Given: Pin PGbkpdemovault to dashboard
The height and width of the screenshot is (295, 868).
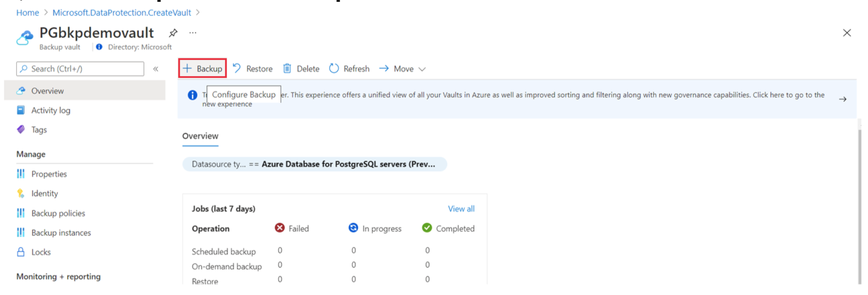Looking at the screenshot, I should pyautogui.click(x=173, y=33).
